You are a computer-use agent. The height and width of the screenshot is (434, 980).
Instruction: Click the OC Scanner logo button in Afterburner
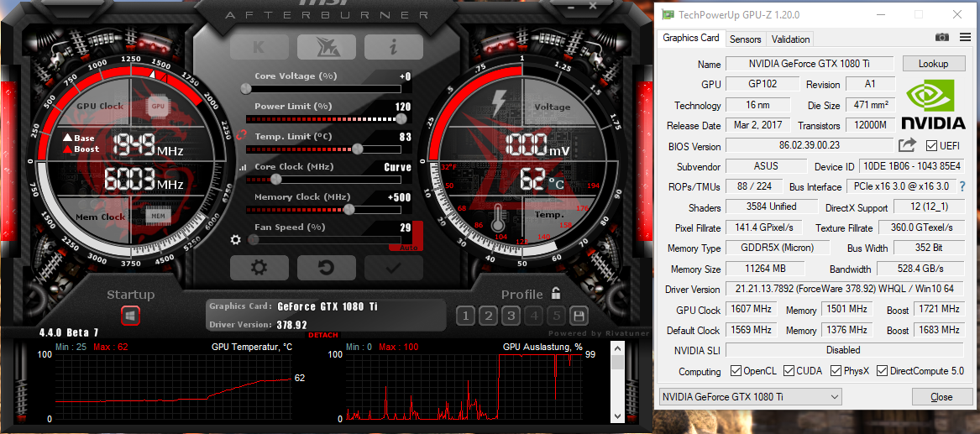(327, 47)
